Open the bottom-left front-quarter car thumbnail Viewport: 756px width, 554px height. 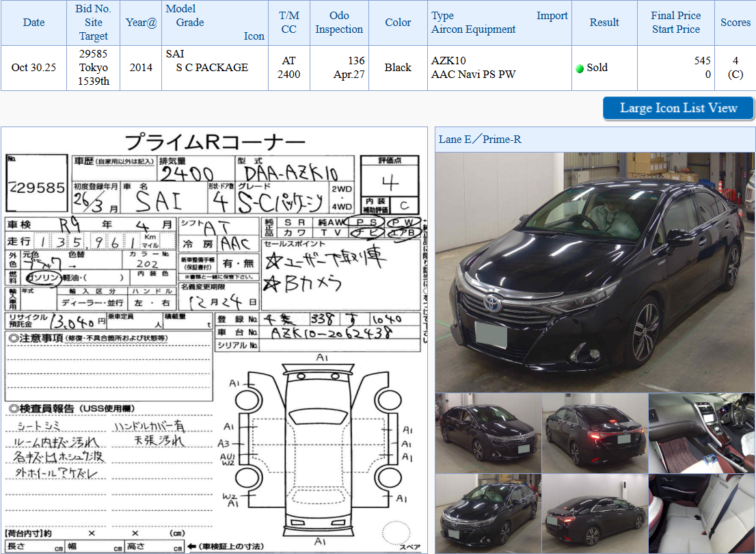coord(488,514)
